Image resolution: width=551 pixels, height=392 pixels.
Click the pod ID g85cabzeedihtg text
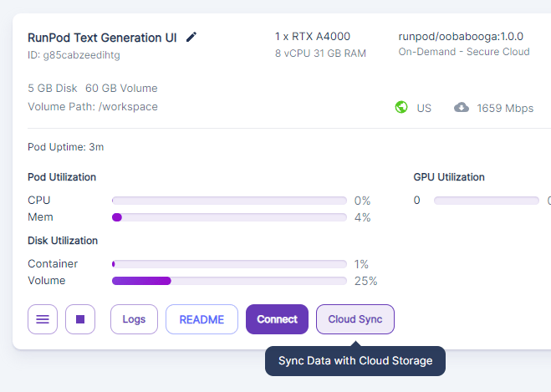(74, 55)
